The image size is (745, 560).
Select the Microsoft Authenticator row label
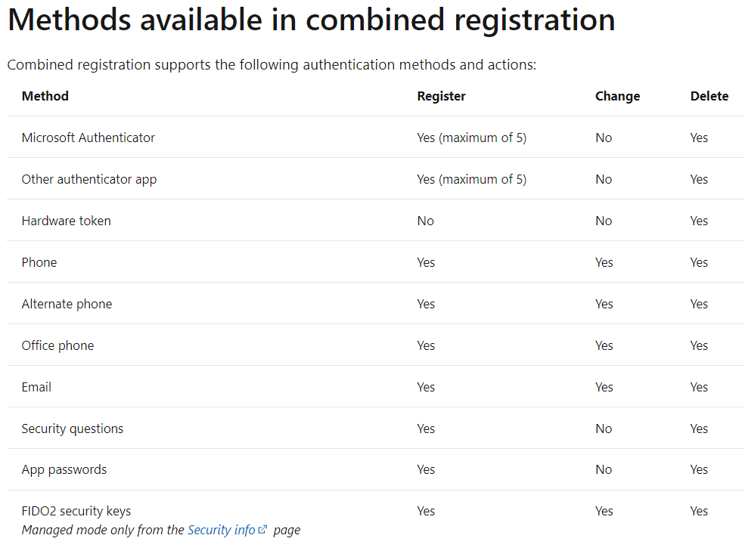[x=88, y=138]
